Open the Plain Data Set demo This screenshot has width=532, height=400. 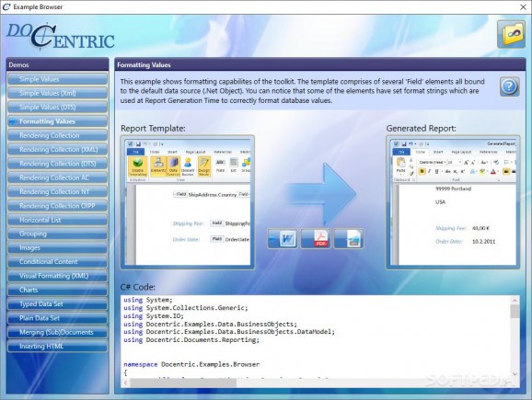[57, 318]
